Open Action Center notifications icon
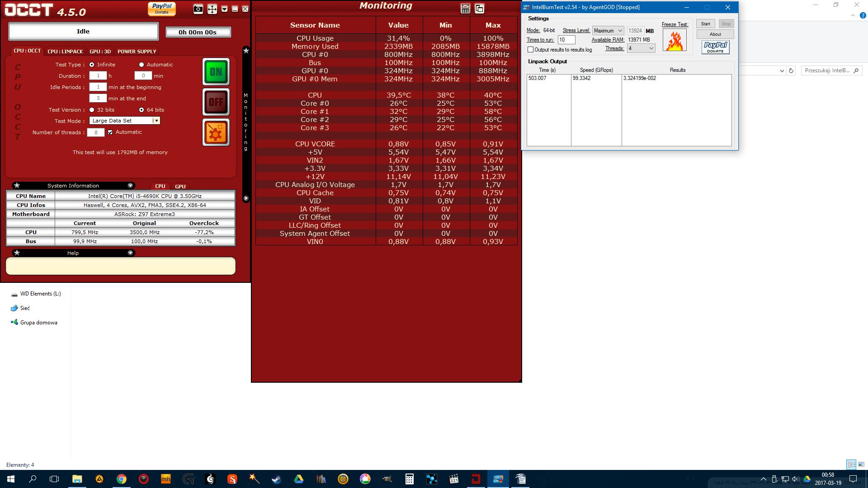Image resolution: width=868 pixels, height=488 pixels. tap(853, 479)
